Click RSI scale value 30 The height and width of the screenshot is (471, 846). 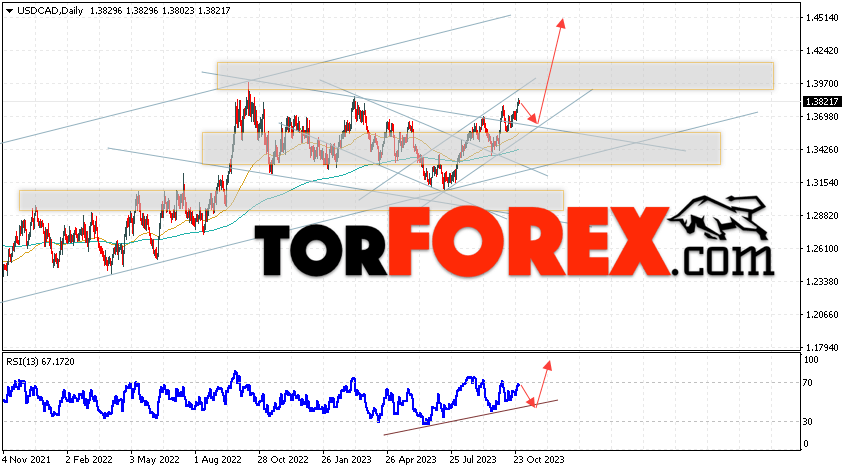[808, 421]
